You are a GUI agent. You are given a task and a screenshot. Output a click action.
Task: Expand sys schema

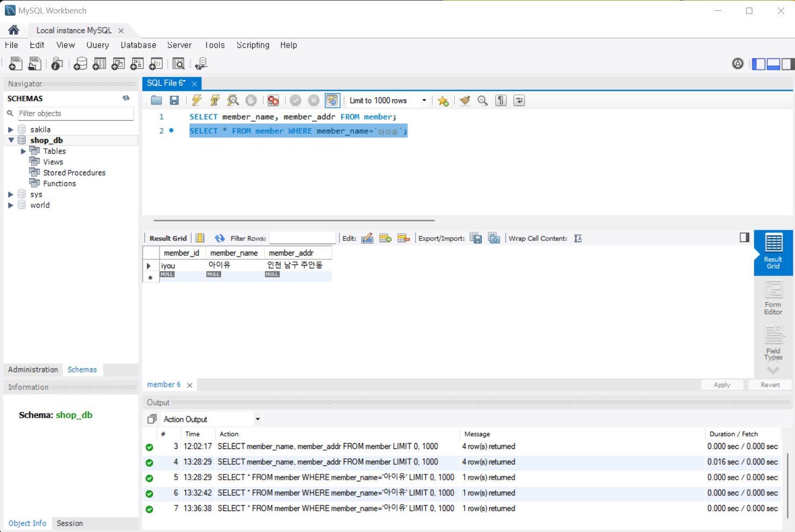point(10,195)
